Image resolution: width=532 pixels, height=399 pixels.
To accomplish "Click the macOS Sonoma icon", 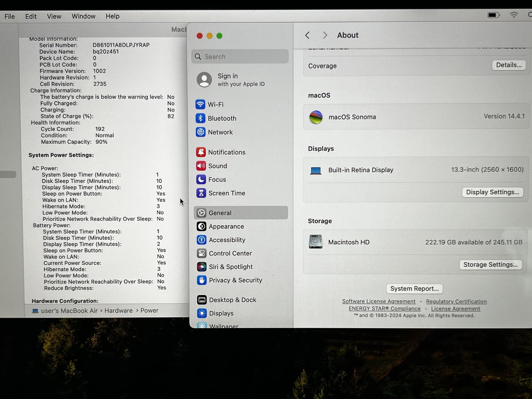I will coord(316,117).
